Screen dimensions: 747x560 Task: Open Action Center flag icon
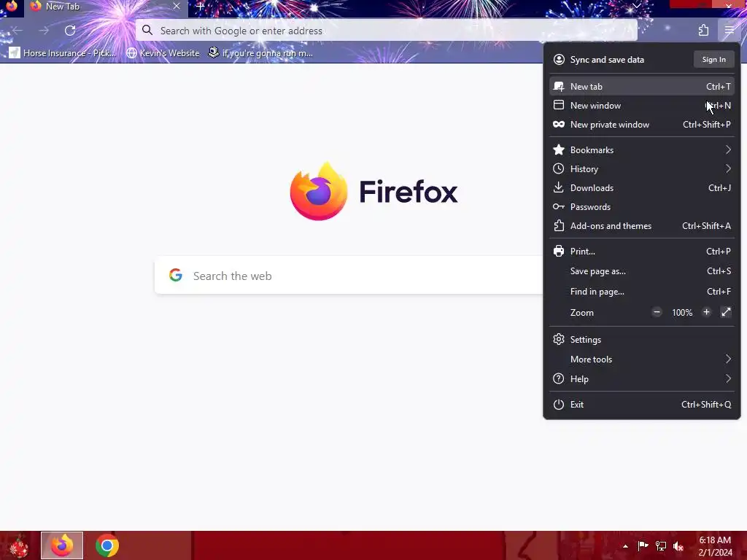click(x=643, y=546)
